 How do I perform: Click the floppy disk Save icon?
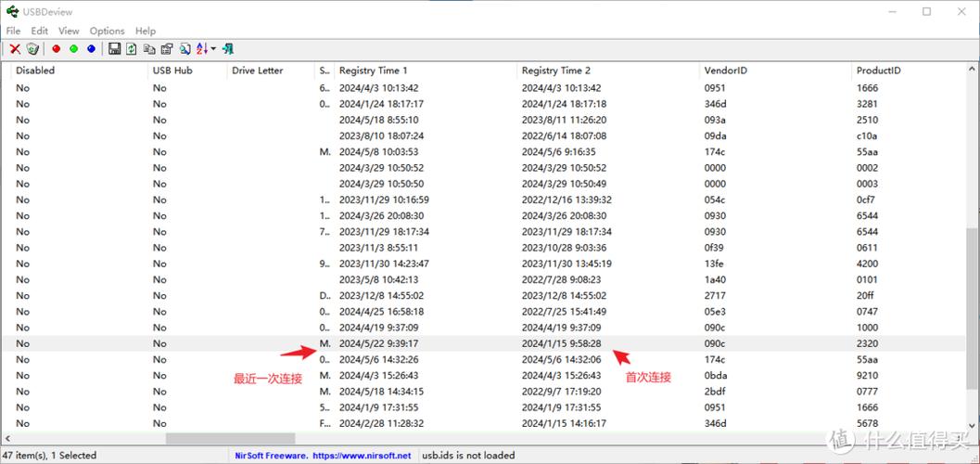tap(114, 49)
